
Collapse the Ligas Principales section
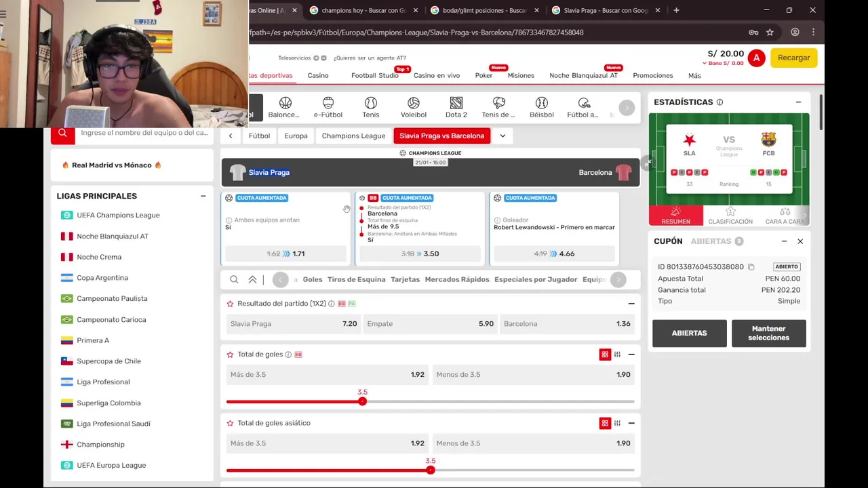(203, 196)
